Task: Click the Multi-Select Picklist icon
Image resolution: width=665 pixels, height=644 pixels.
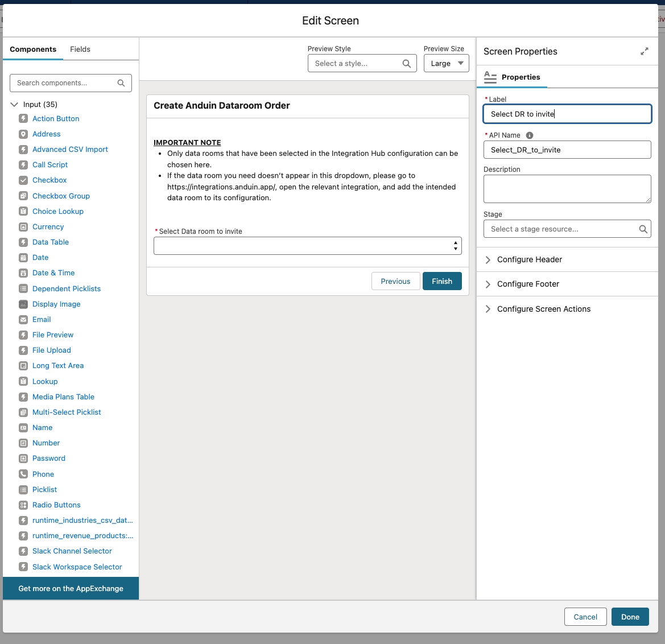Action: (x=23, y=412)
